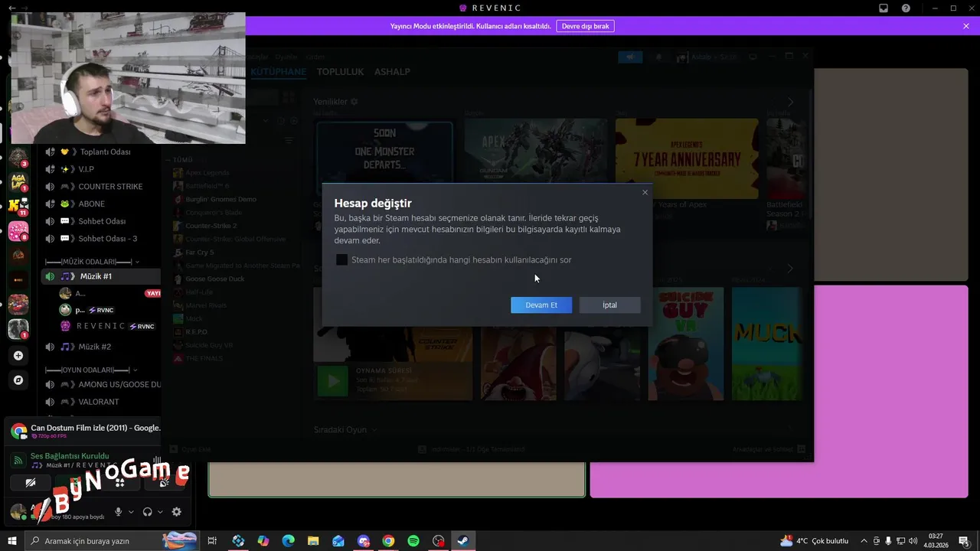Open the AGA server icon

18,181
